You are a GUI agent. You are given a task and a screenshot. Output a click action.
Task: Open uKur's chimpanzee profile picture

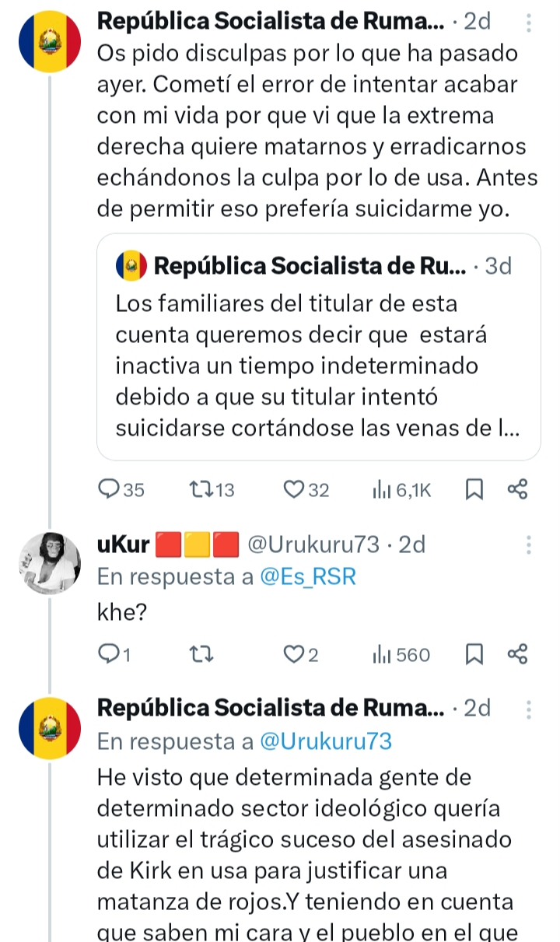(50, 564)
